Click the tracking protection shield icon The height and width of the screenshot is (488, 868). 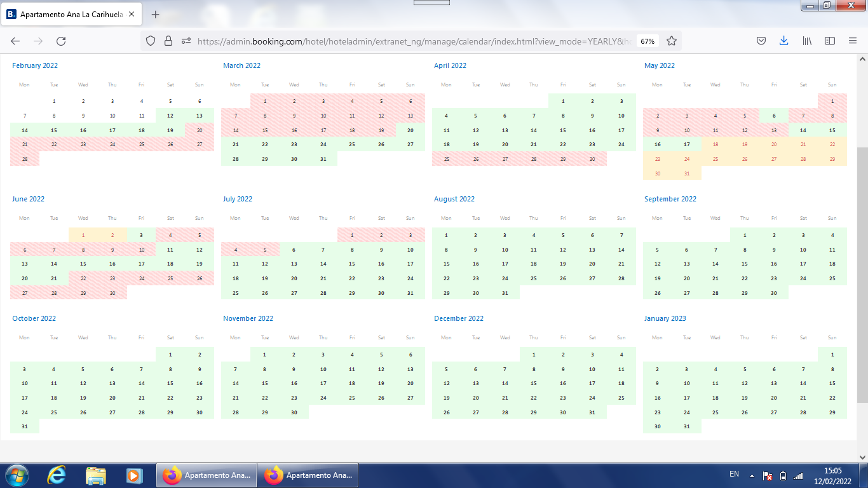[x=151, y=41]
